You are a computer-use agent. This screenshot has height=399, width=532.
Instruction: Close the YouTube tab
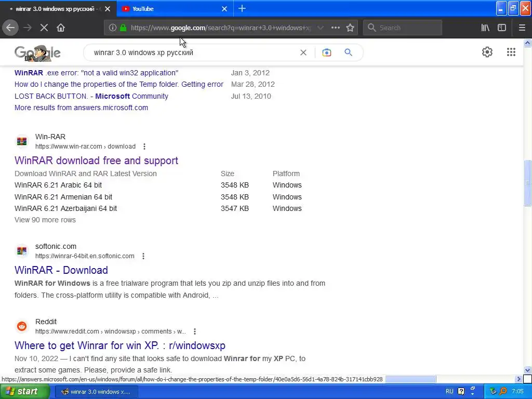click(x=224, y=9)
